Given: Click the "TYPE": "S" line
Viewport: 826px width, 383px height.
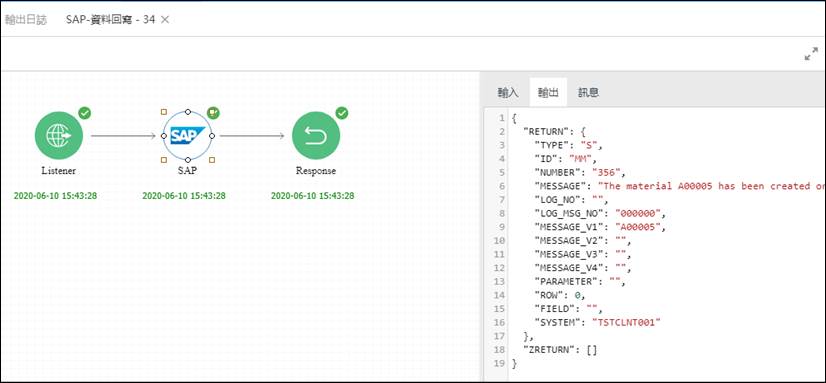Looking at the screenshot, I should 568,145.
